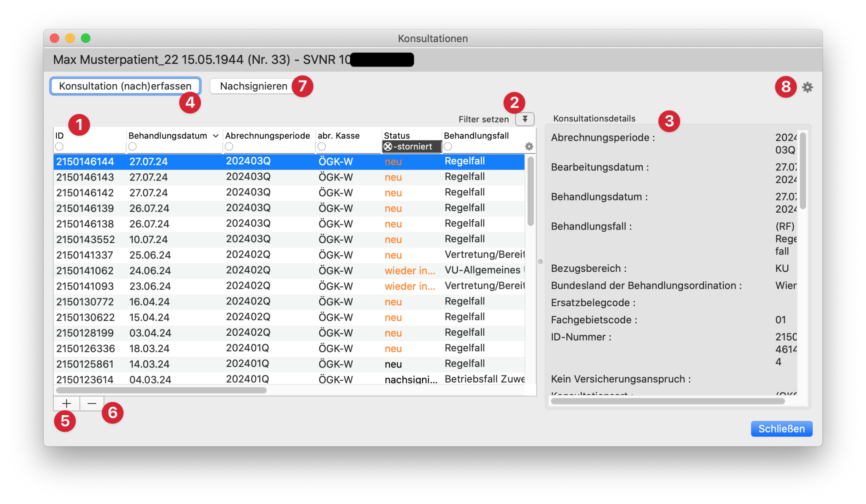Sort by Abrechnungsperiode column header
Screen dimensions: 866x504
click(x=267, y=136)
